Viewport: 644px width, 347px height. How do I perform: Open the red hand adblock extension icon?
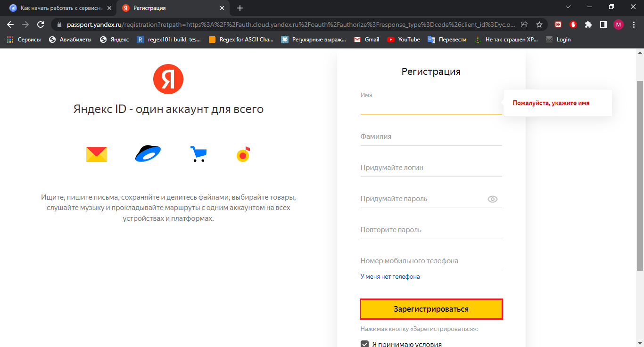click(573, 24)
